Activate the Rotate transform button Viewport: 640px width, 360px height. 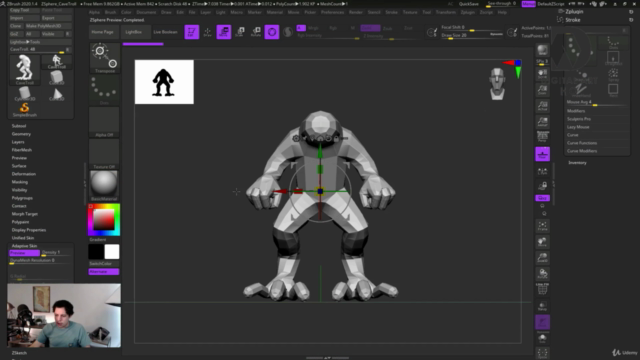[x=256, y=32]
